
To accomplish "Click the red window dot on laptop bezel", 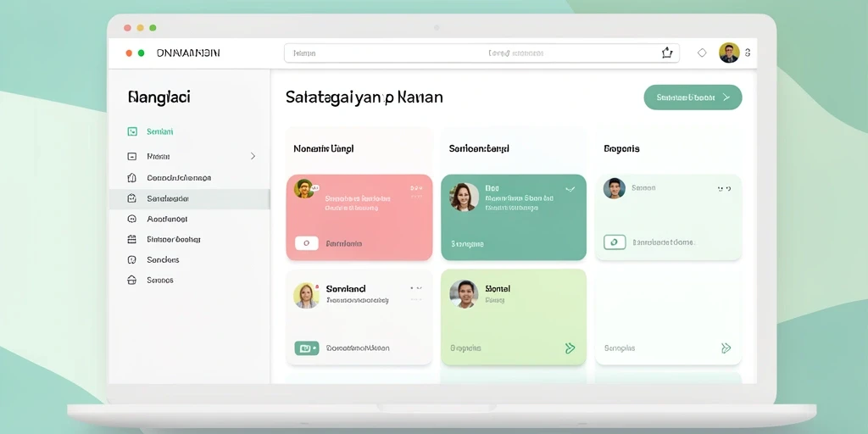I will (x=127, y=28).
